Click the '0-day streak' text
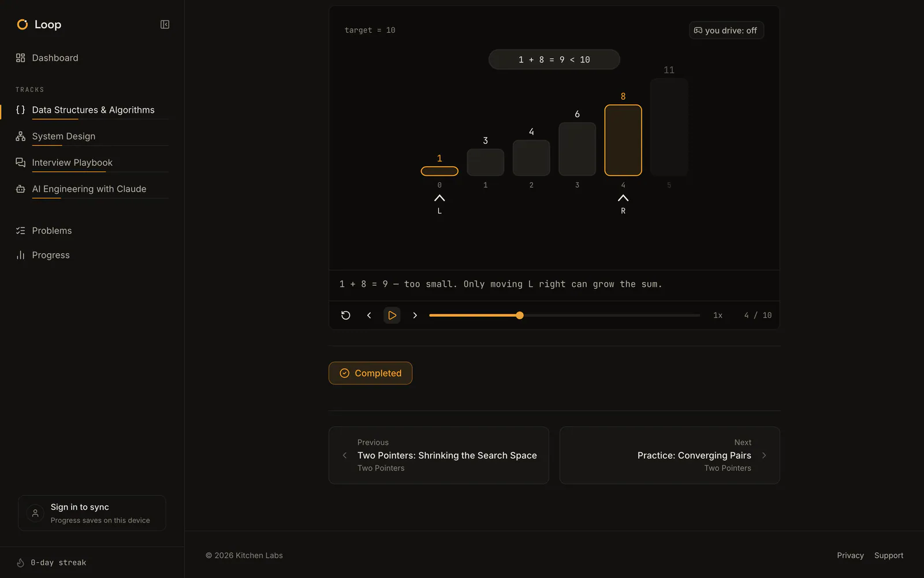Image resolution: width=924 pixels, height=578 pixels. (58, 562)
